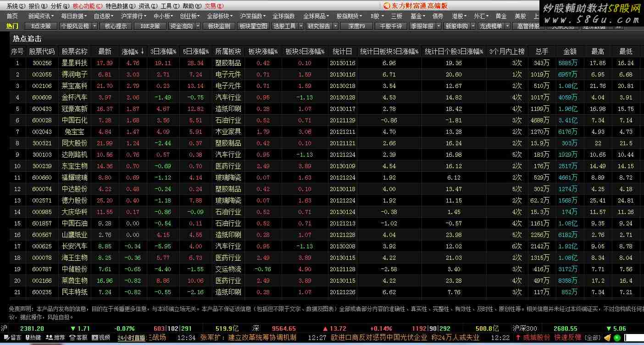Open the 分析(A) menu

60,6
